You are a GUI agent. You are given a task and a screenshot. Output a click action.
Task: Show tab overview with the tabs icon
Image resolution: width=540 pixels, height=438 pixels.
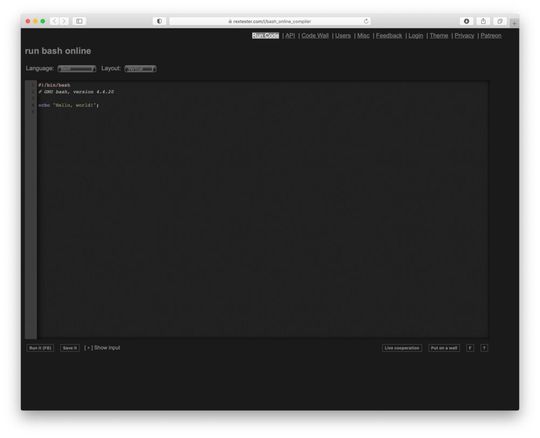point(500,21)
